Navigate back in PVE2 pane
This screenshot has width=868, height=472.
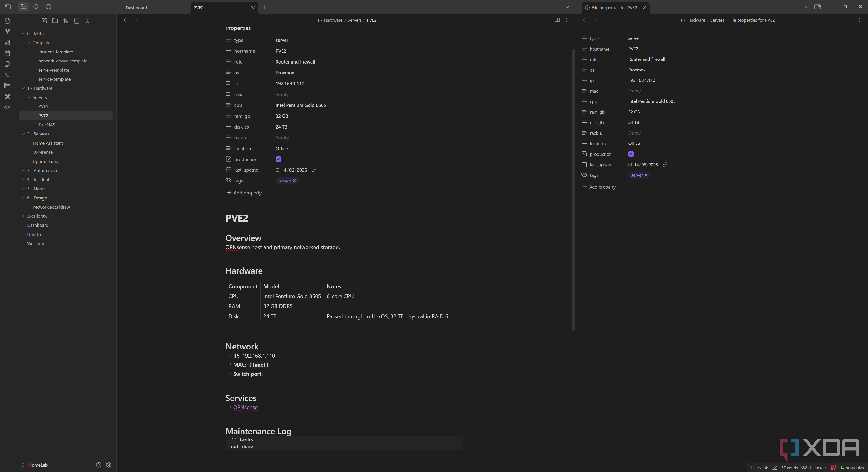(125, 20)
